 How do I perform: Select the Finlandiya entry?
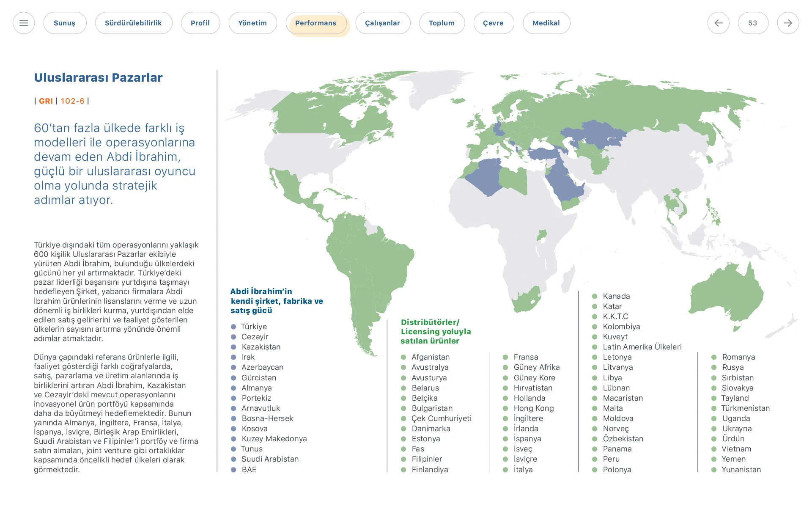coord(430,470)
